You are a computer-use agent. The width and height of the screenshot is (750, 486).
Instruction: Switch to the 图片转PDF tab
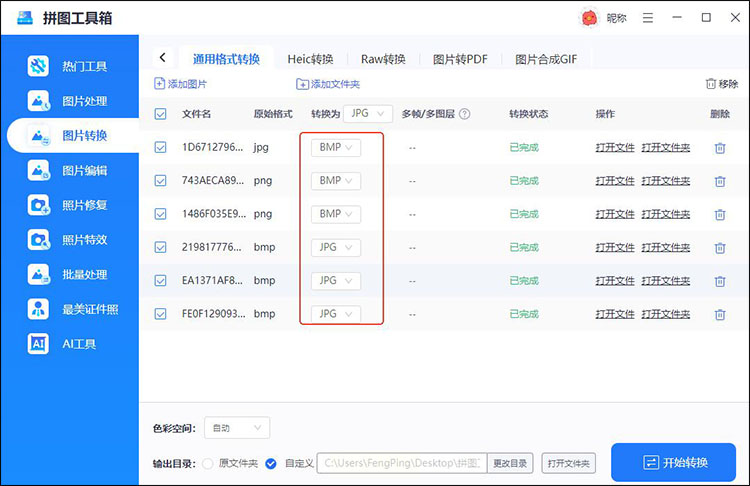tap(460, 59)
